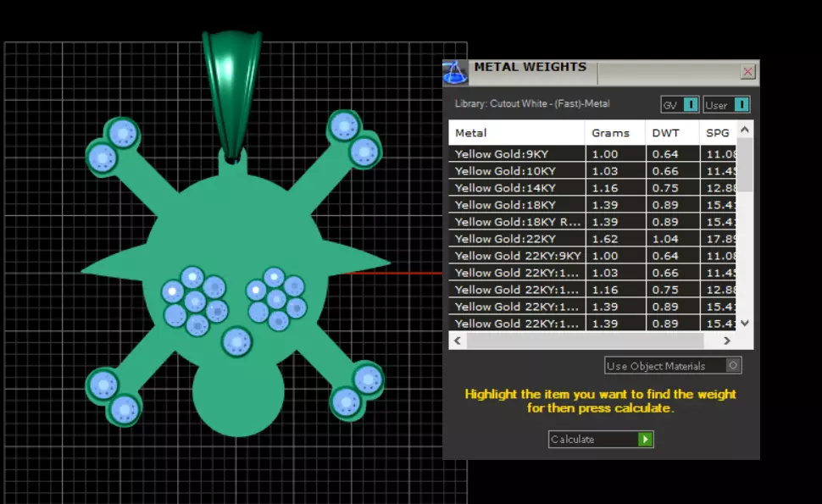Select the Yellow Gold:18KY R... row
The height and width of the screenshot is (504, 822).
click(x=592, y=222)
